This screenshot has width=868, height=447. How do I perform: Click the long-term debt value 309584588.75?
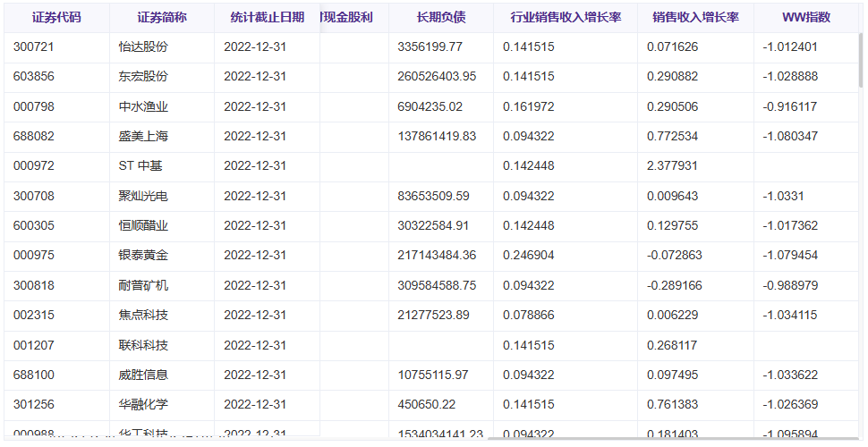pyautogui.click(x=437, y=285)
